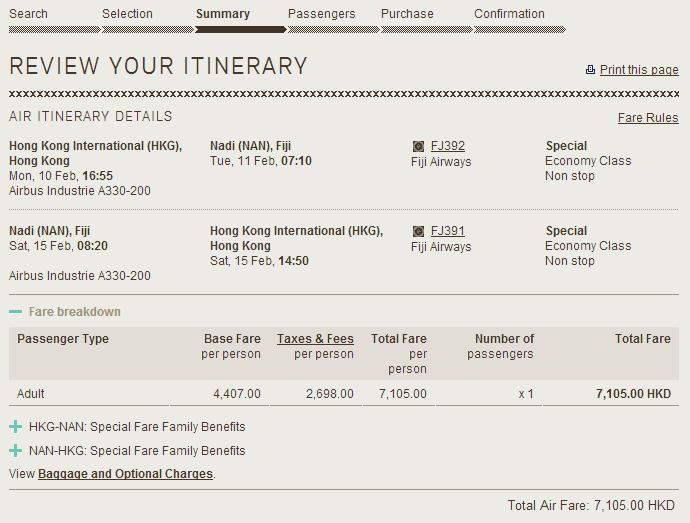Go to the Selection step
690x523 pixels.
[x=127, y=14]
